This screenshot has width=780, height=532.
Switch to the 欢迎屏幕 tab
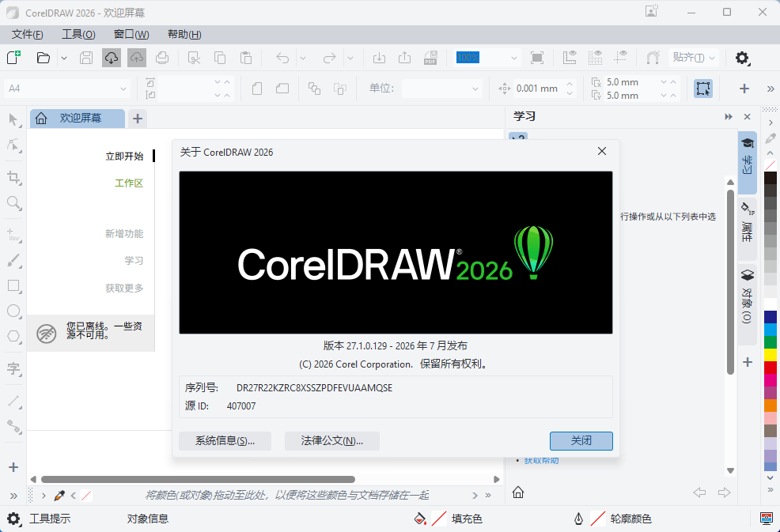[77, 119]
